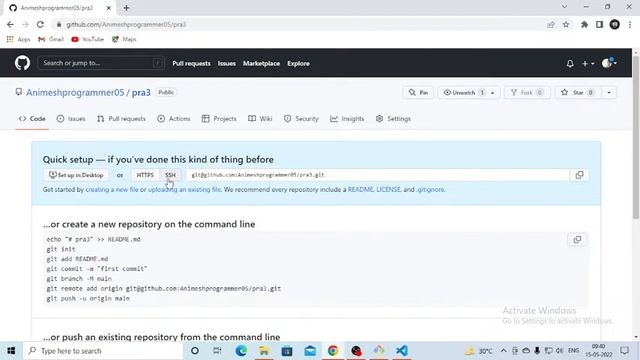The height and width of the screenshot is (360, 640).
Task: Expand the plus create-new menu
Action: [x=588, y=64]
